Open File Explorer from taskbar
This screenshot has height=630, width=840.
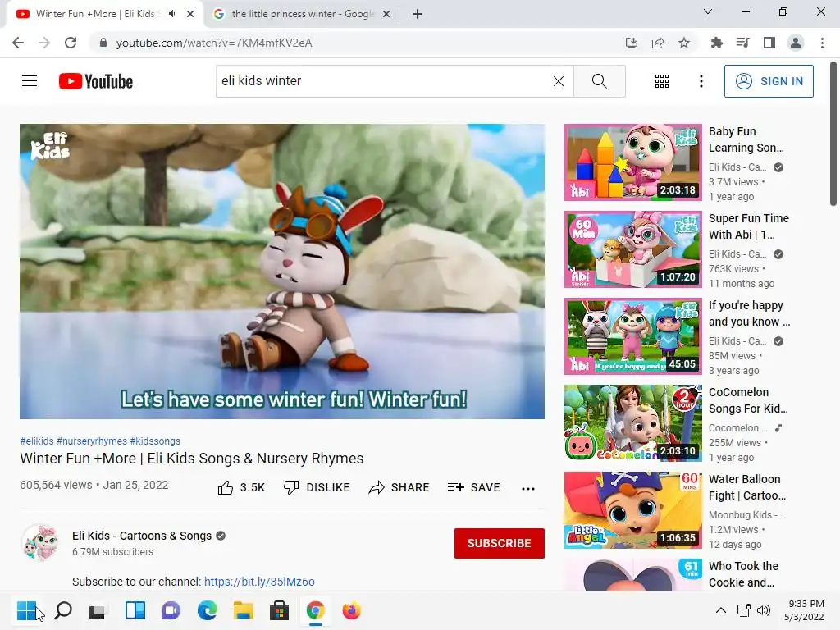point(243,610)
